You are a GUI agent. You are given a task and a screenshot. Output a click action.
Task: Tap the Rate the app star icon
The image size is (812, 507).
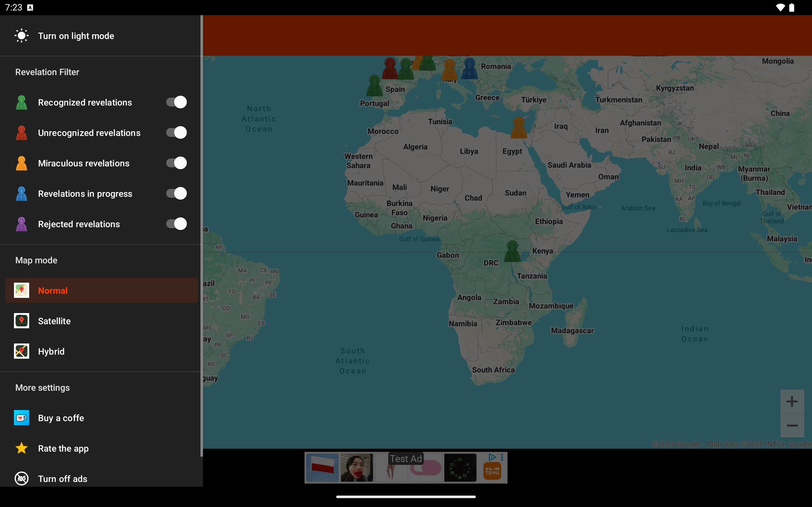22,448
